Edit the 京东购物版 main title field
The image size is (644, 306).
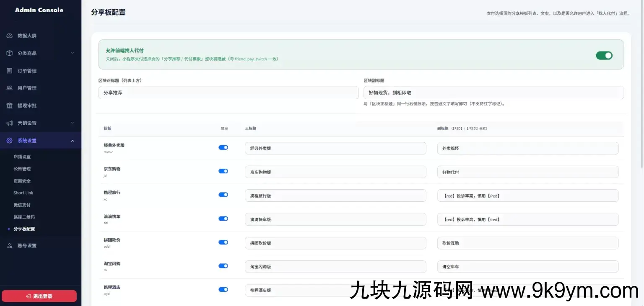[x=335, y=172]
